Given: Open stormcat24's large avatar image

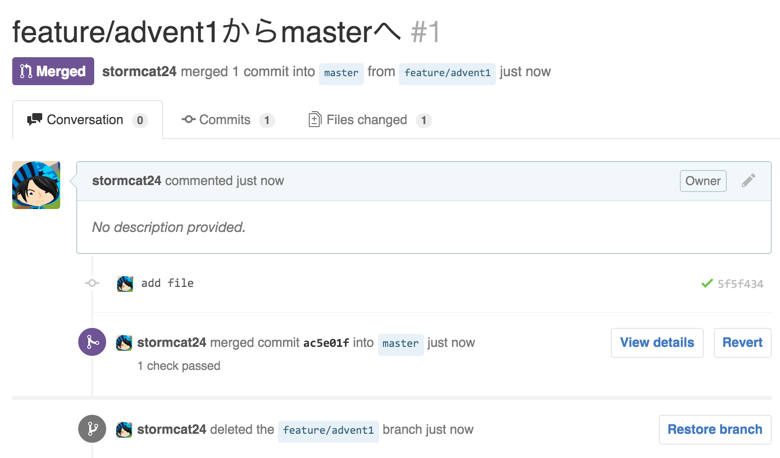Looking at the screenshot, I should (36, 185).
